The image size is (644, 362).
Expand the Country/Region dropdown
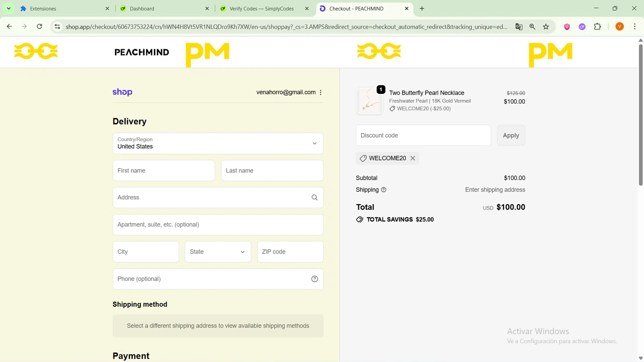218,144
